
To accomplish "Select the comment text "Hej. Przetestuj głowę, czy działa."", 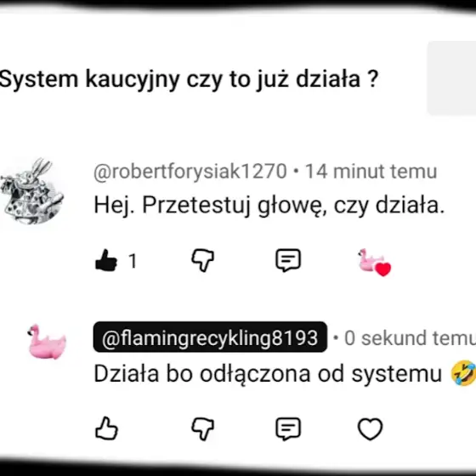I will pos(269,205).
